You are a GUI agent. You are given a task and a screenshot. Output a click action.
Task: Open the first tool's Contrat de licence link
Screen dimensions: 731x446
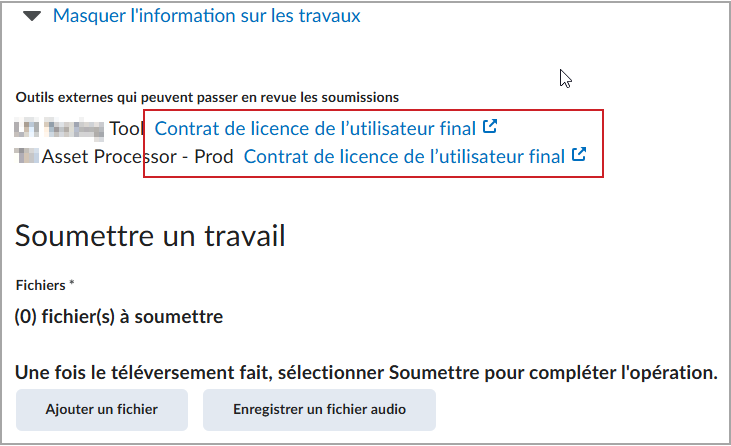315,129
